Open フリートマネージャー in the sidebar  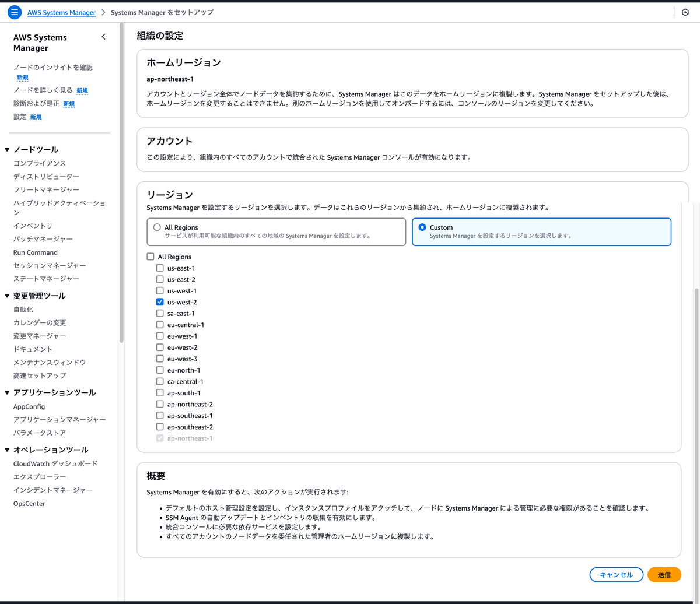click(x=47, y=189)
